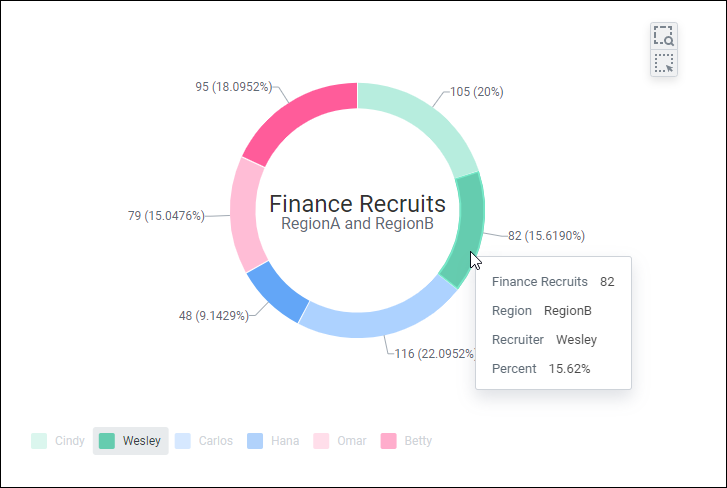Click 'Finance Recruits 82' tooltip row

pos(553,282)
